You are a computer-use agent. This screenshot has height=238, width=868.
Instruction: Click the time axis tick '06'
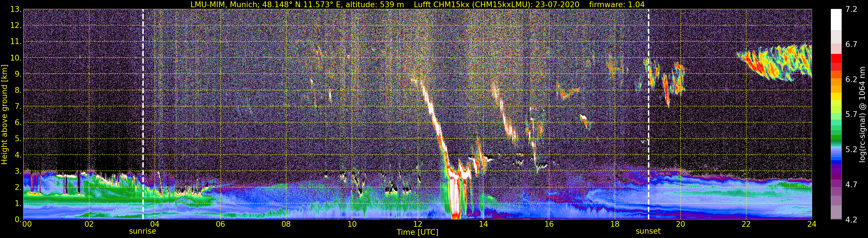pyautogui.click(x=220, y=224)
